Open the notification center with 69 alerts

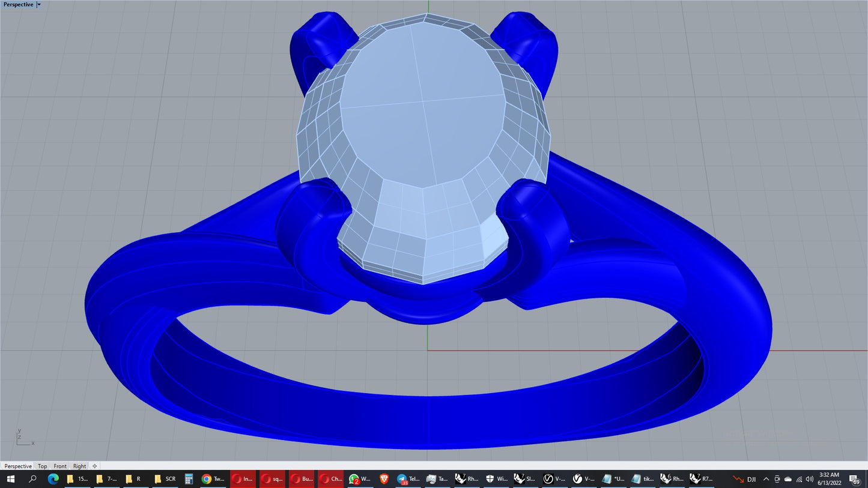[x=854, y=479]
